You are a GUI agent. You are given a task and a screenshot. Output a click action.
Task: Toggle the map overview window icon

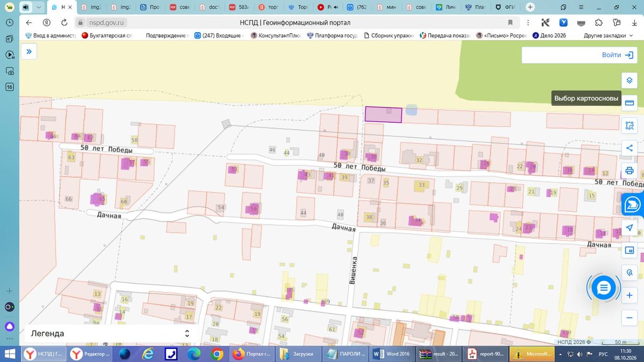click(629, 250)
